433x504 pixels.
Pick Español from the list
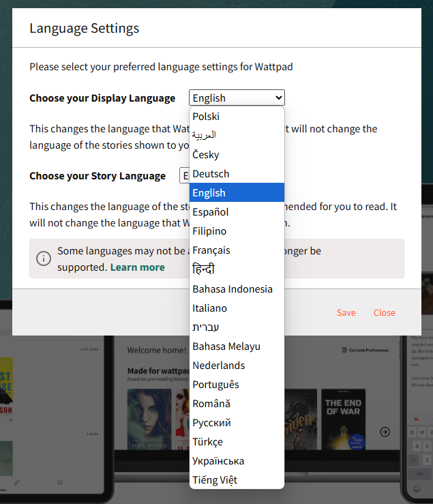(237, 212)
